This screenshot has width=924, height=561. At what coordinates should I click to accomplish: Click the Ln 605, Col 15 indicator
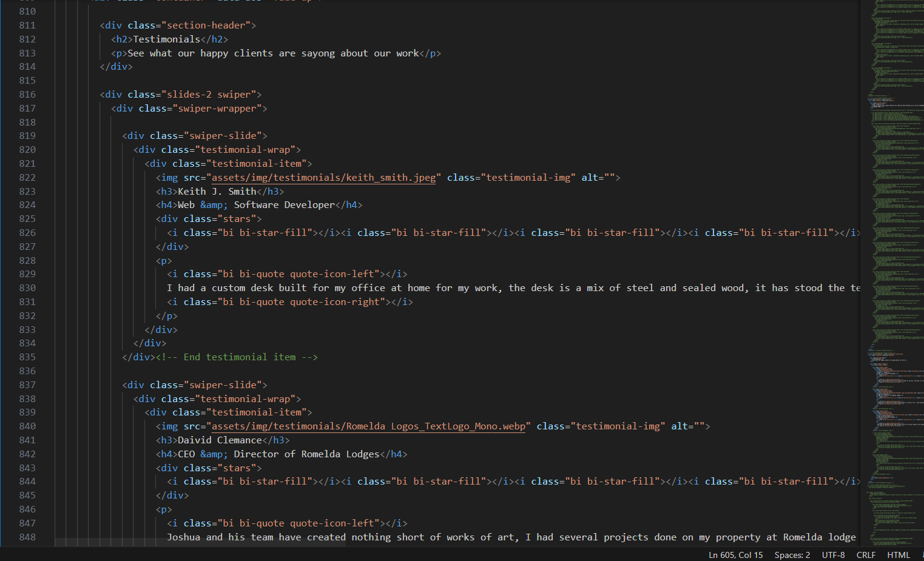point(735,555)
